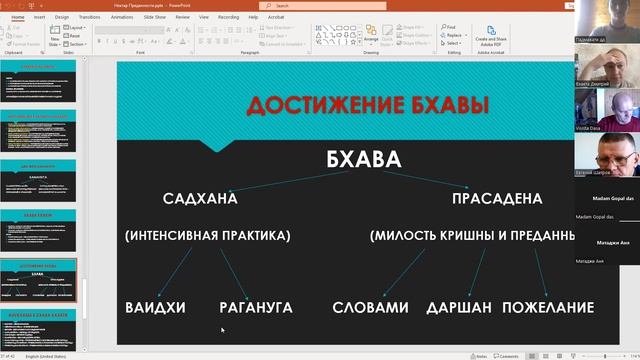The width and height of the screenshot is (640, 360).
Task: Click the Cut button
Action: tap(13, 27)
